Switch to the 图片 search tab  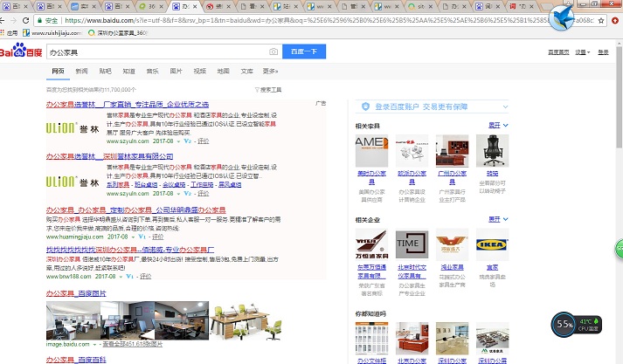coord(176,71)
